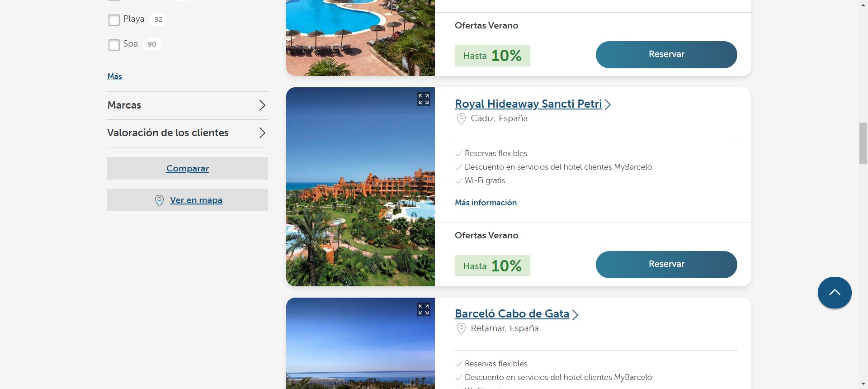Click Ver en mapa link
The height and width of the screenshot is (389, 868).
tap(196, 200)
